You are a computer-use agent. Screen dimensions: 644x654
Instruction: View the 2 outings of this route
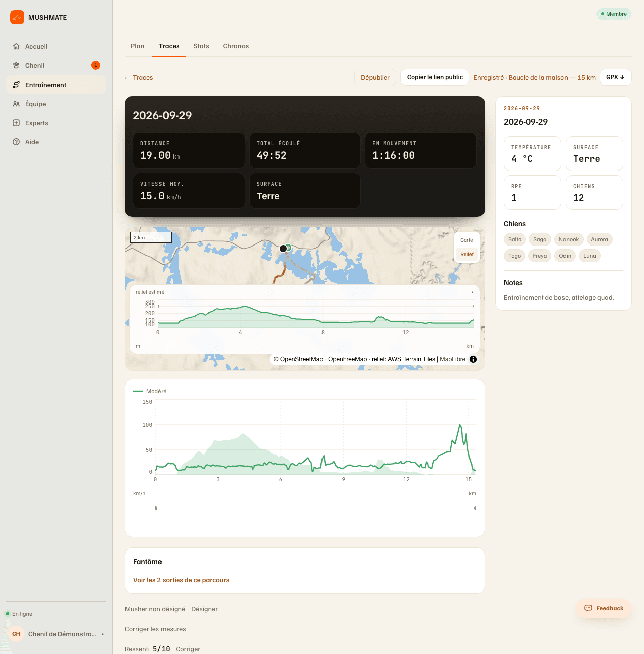(x=181, y=580)
